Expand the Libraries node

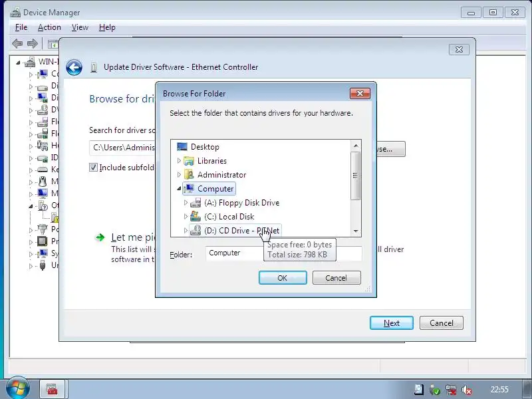tap(179, 161)
